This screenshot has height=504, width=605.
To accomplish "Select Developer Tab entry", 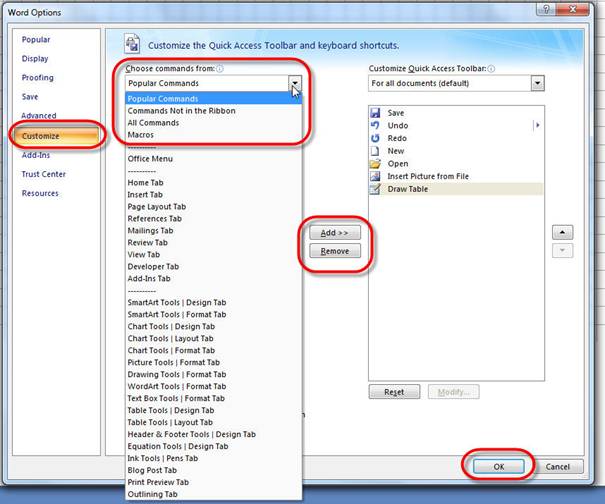I will click(213, 266).
